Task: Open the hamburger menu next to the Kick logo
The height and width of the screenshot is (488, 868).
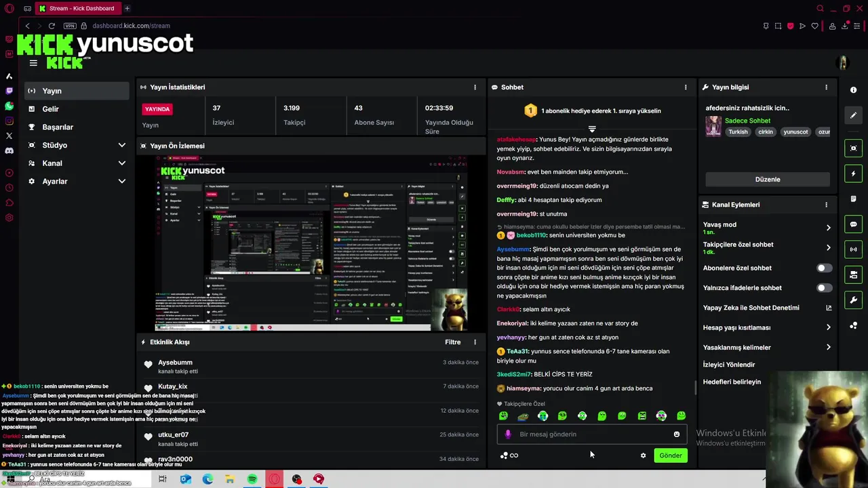Action: (33, 63)
